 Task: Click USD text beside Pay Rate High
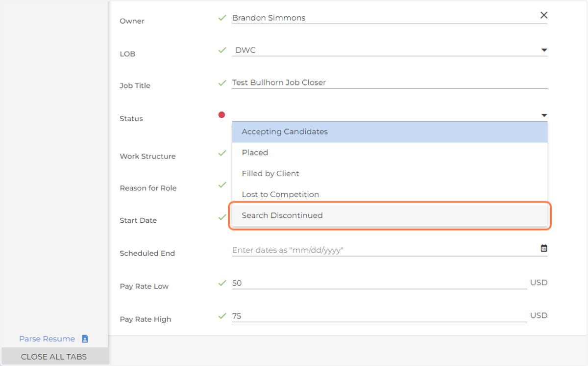point(539,315)
